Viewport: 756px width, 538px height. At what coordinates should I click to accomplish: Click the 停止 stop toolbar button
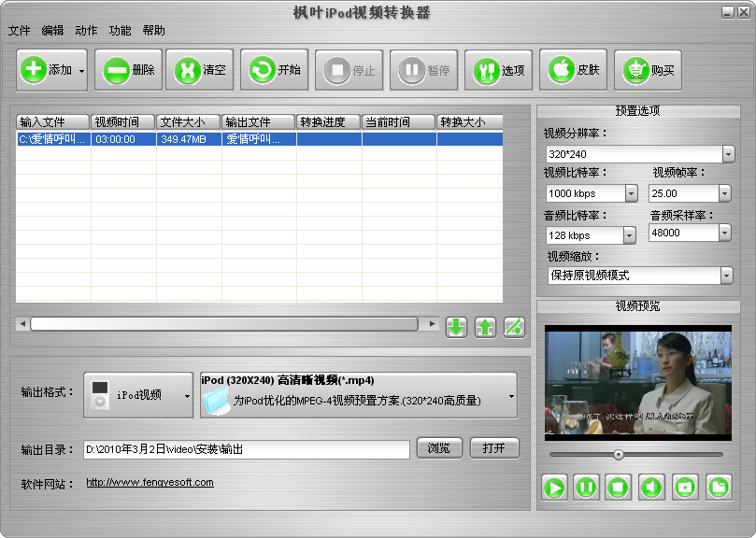click(x=349, y=70)
